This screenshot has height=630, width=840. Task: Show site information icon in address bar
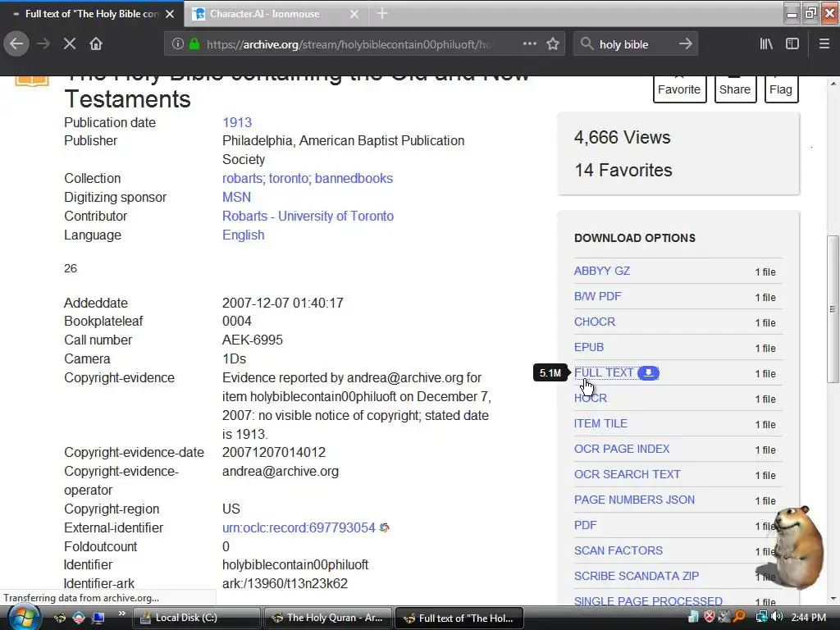point(178,44)
